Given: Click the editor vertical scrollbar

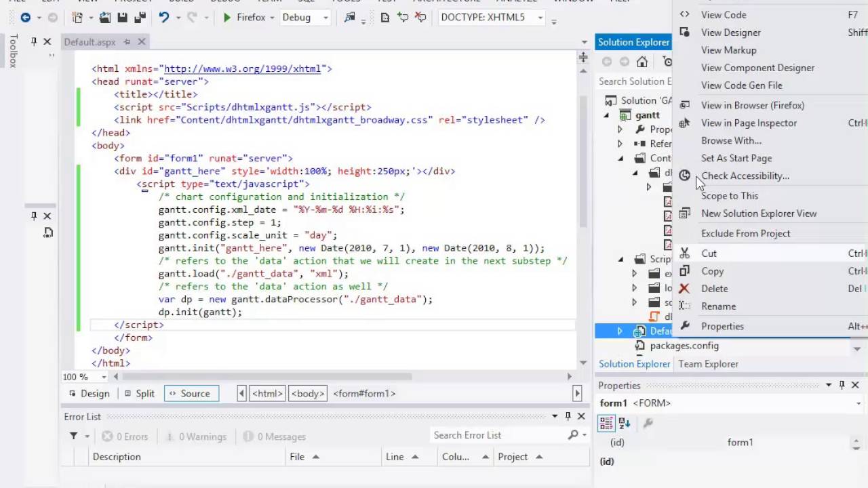Looking at the screenshot, I should pyautogui.click(x=583, y=161).
